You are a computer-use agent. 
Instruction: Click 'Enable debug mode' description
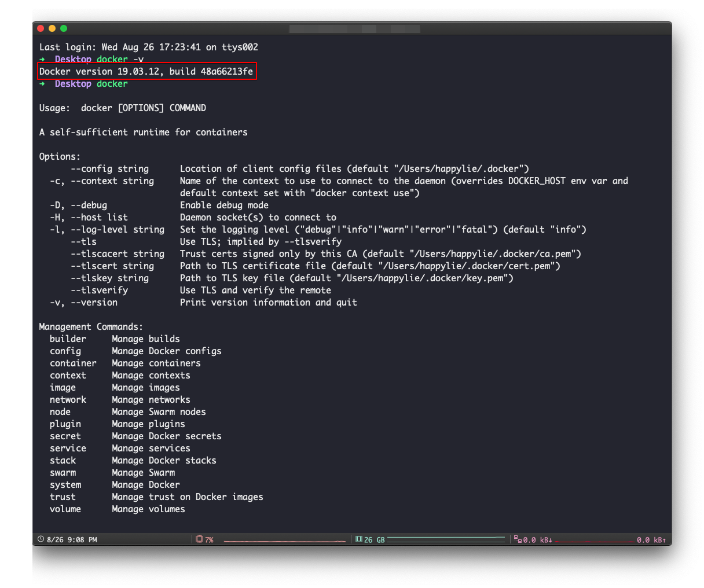tap(224, 205)
